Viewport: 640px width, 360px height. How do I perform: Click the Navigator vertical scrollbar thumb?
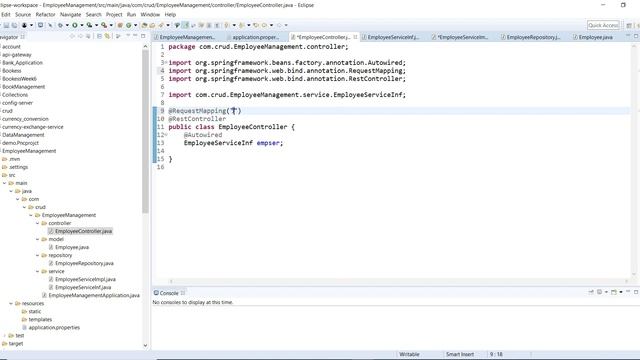(145, 131)
